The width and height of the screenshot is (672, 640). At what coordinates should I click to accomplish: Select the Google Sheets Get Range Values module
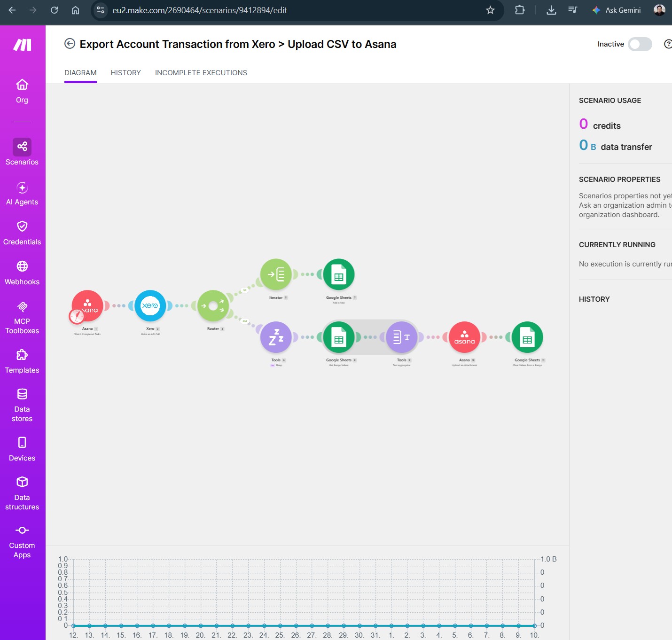coord(339,337)
